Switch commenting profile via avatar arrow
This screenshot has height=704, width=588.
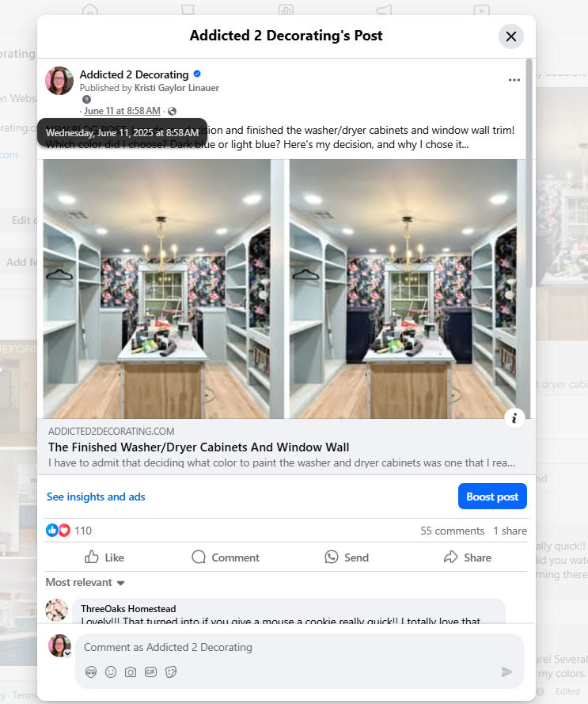pyautogui.click(x=67, y=653)
